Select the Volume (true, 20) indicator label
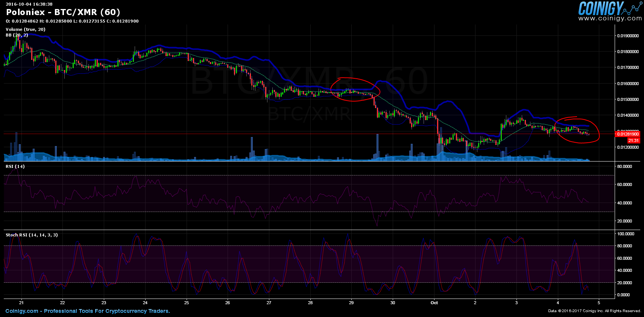This screenshot has width=644, height=317. (x=26, y=29)
